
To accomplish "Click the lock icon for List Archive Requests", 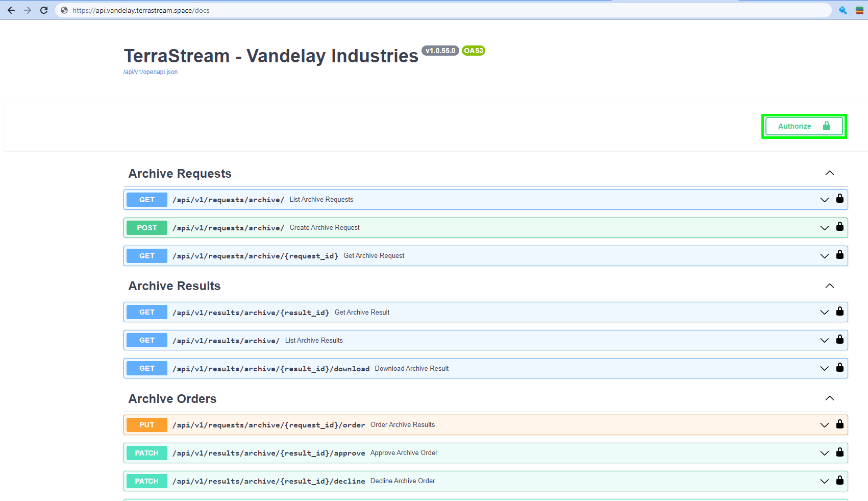I will click(x=840, y=199).
